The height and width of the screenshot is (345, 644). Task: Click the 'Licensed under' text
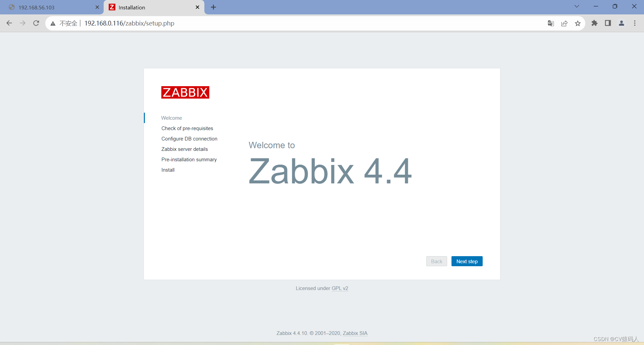coord(313,288)
